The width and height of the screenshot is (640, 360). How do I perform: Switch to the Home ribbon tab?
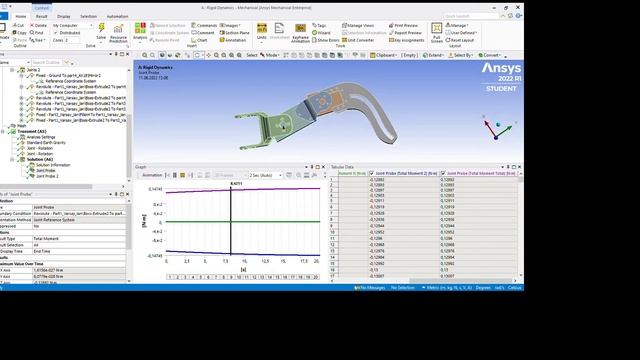click(21, 16)
